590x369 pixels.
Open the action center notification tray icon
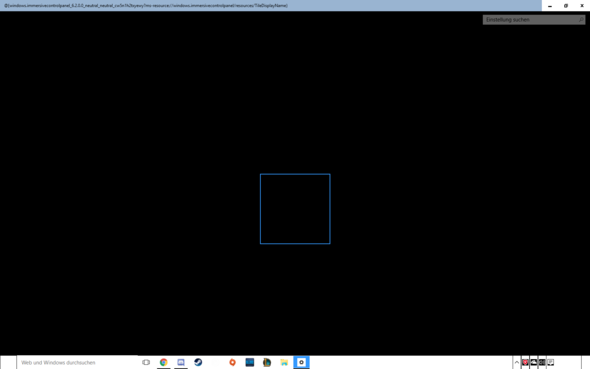550,363
